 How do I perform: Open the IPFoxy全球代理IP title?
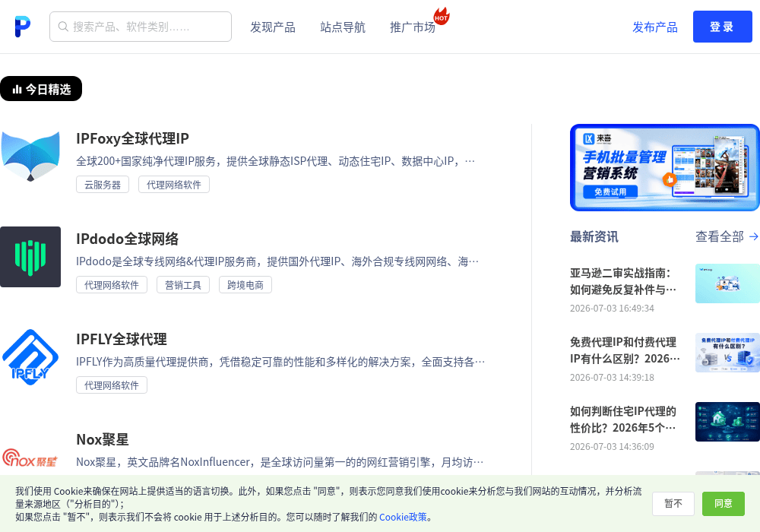(x=132, y=138)
